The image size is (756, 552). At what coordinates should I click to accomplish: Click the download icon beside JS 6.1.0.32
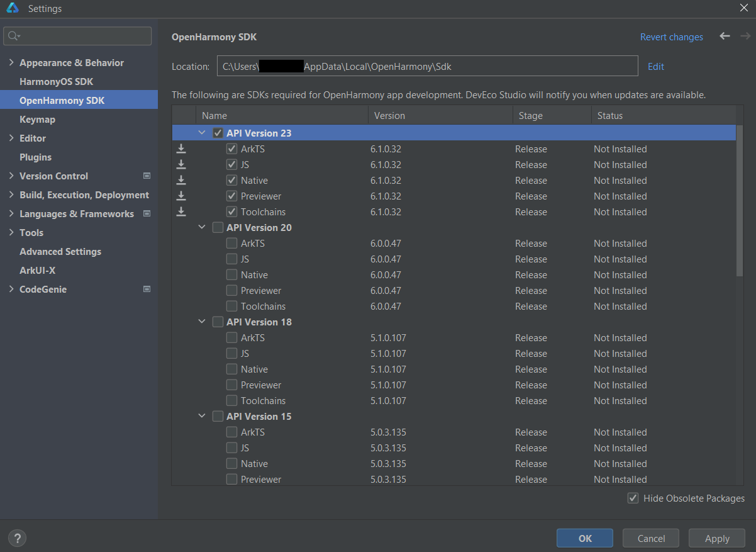point(181,164)
